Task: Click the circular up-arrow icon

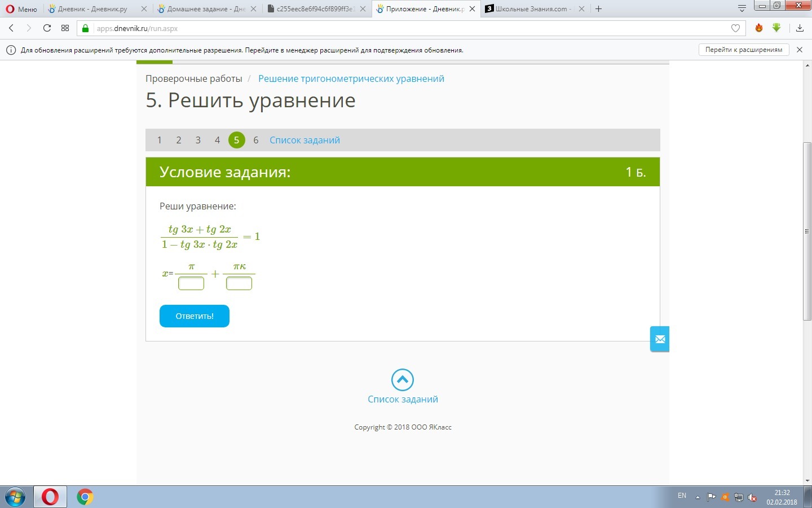Action: coord(403,380)
